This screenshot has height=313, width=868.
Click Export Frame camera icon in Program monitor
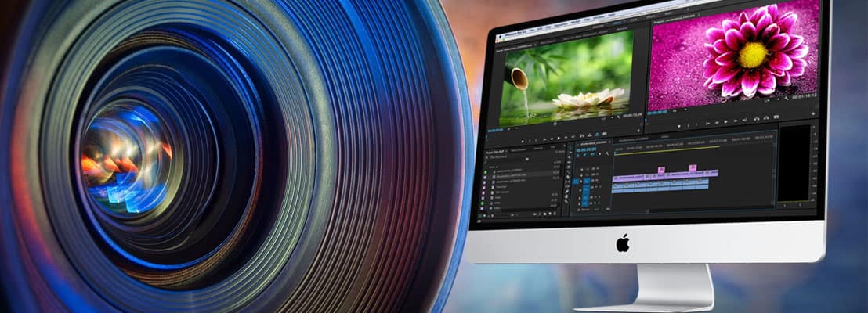[776, 117]
